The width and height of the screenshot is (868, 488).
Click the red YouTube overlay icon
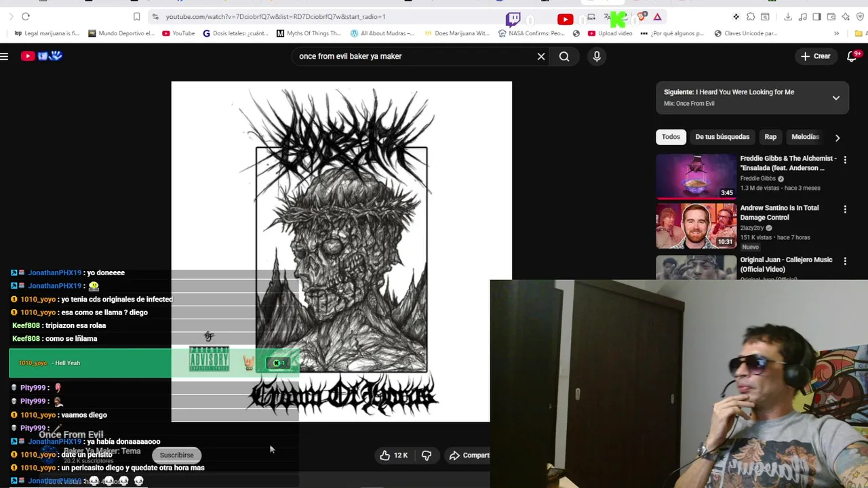pos(565,20)
